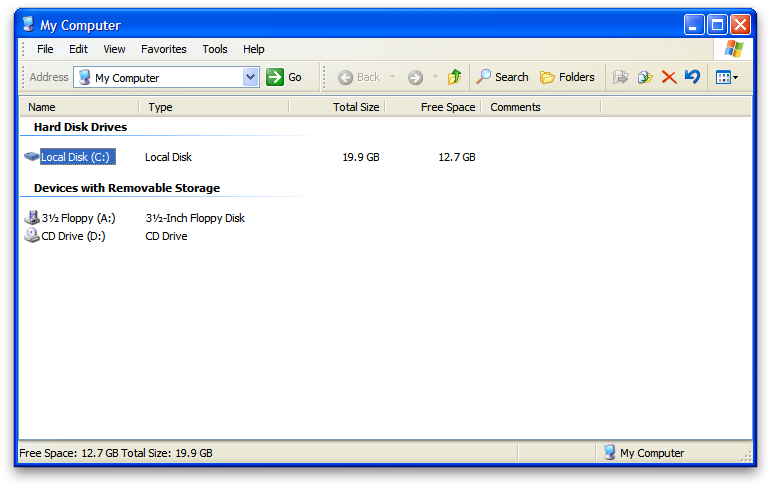Open the Tools menu

pyautogui.click(x=215, y=49)
